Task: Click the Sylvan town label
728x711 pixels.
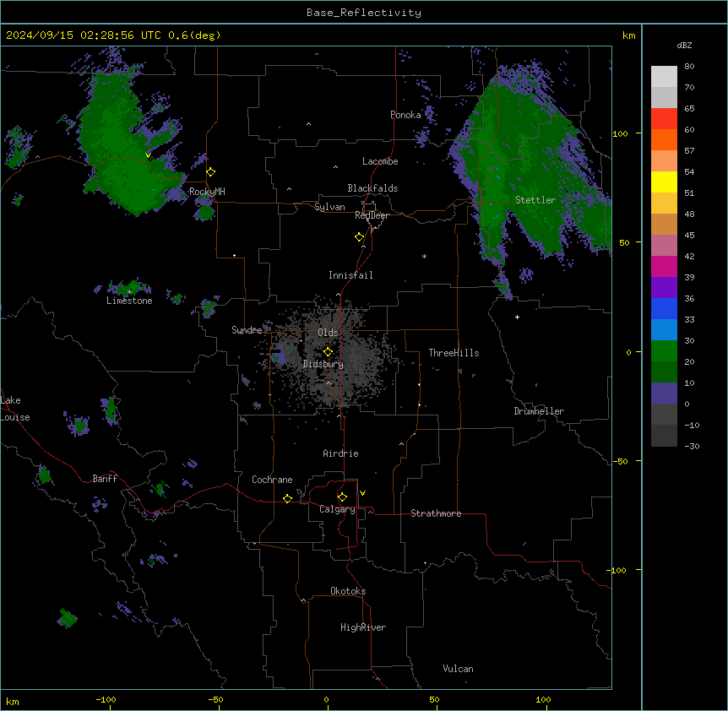Action: click(329, 207)
